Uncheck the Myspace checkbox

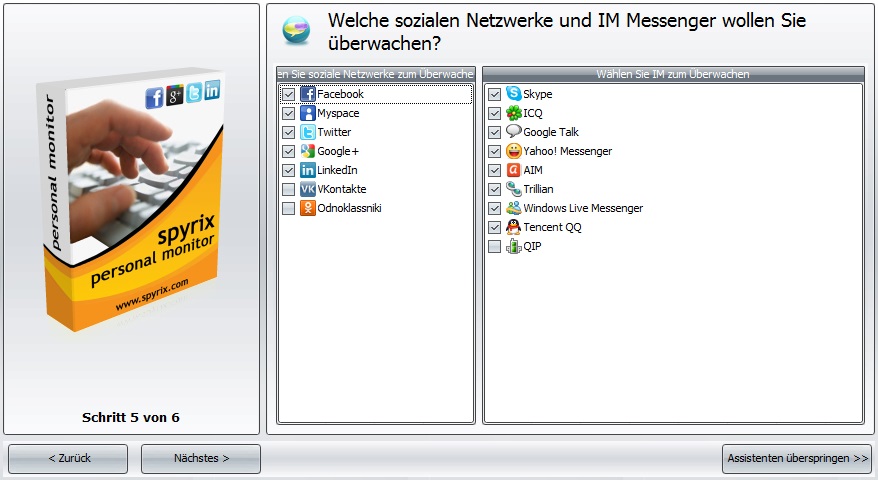click(288, 113)
